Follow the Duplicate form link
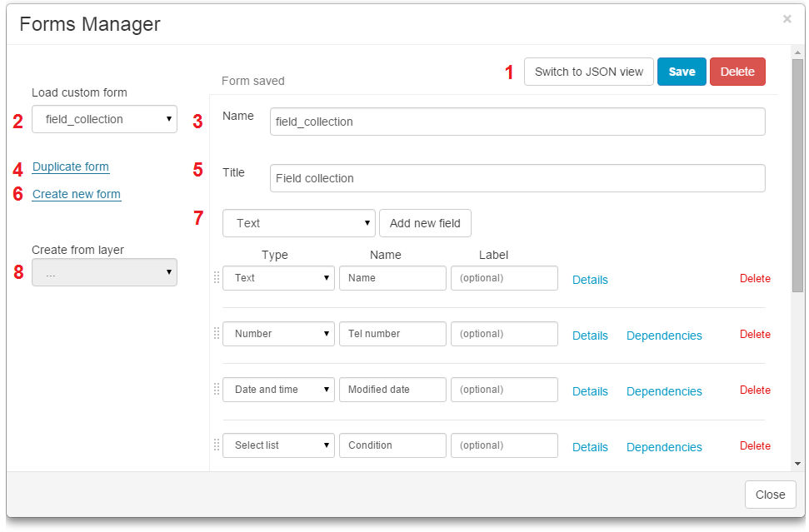The image size is (809, 532). 71,167
